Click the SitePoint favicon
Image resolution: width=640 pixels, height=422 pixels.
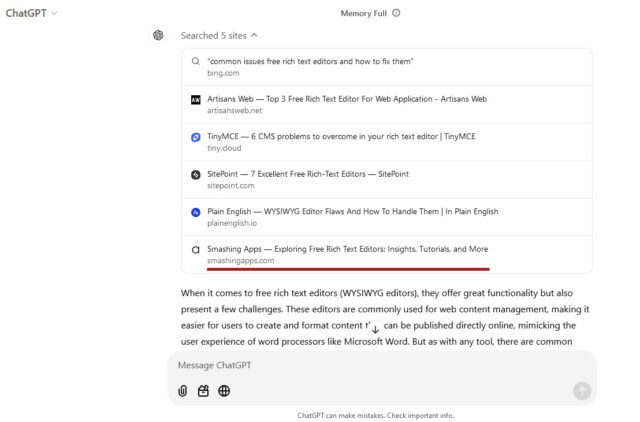tap(196, 175)
